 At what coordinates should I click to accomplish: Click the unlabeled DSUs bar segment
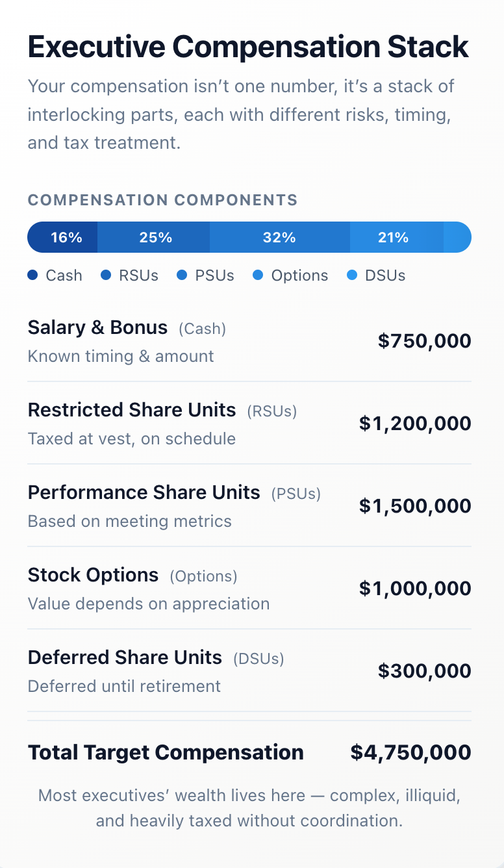457,237
